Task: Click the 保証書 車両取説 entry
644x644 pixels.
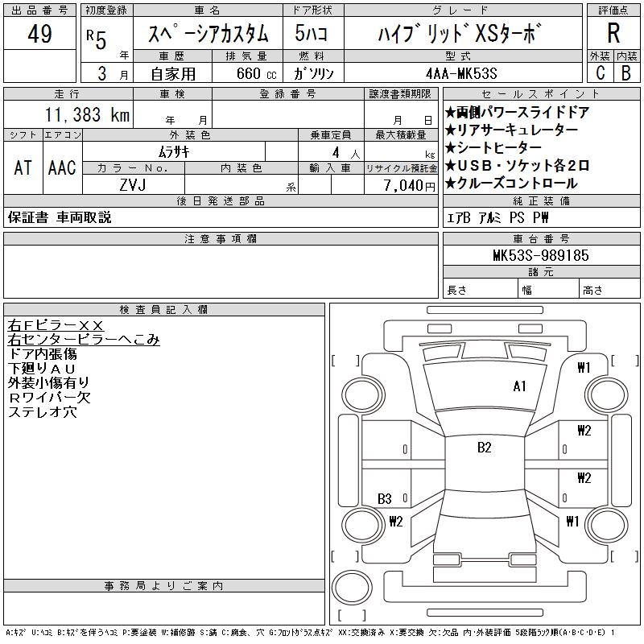Action: pyautogui.click(x=60, y=217)
